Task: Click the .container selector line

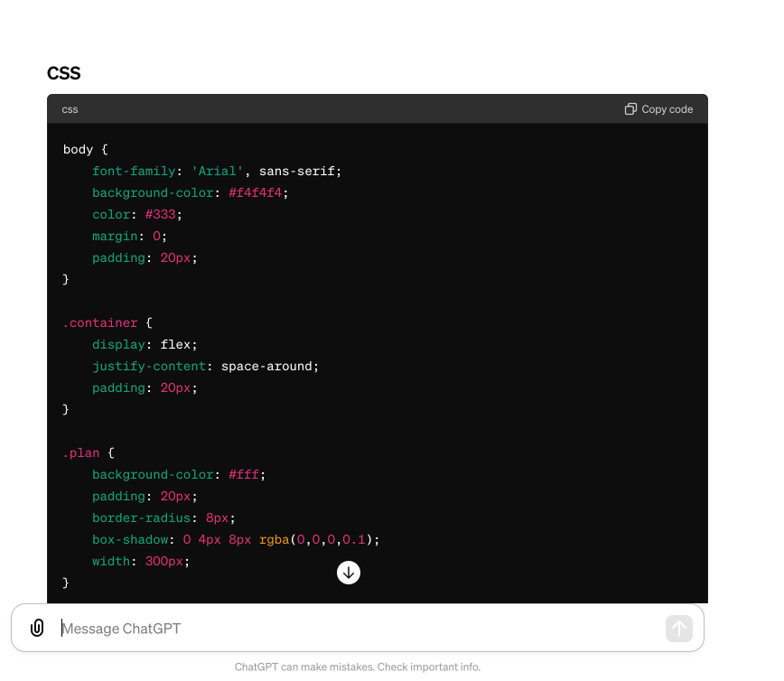Action: pyautogui.click(x=107, y=323)
